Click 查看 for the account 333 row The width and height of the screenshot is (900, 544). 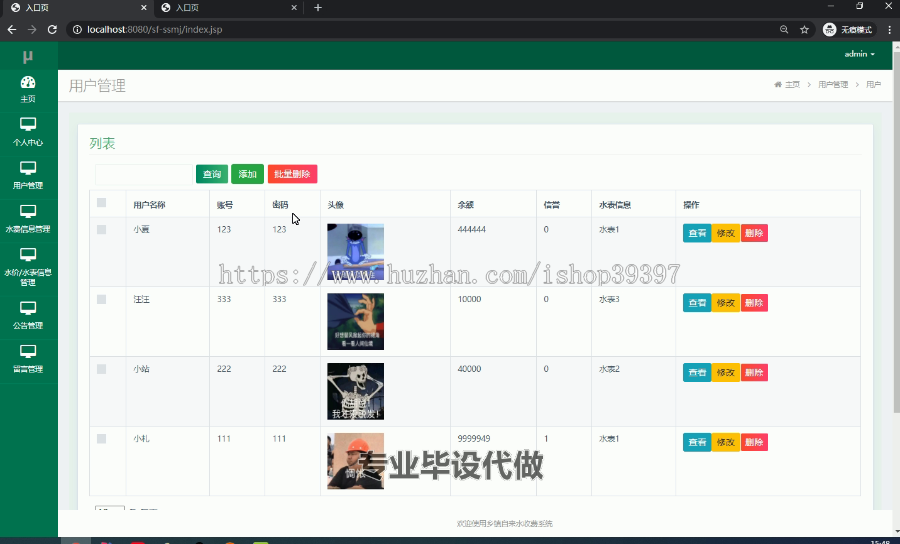[x=697, y=303]
